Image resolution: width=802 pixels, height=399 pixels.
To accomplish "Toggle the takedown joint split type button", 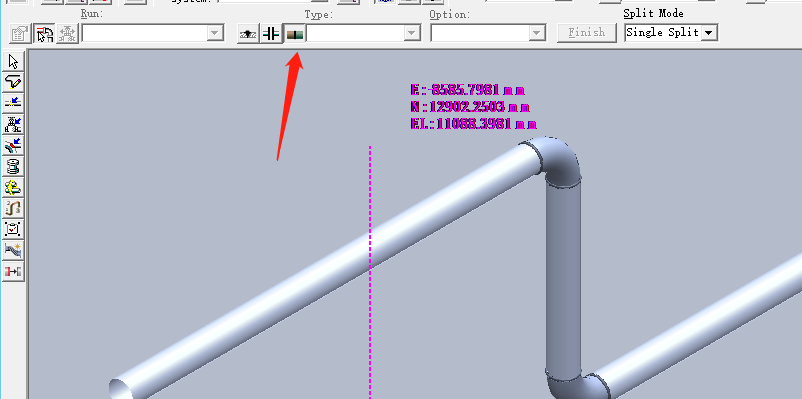I will 271,34.
